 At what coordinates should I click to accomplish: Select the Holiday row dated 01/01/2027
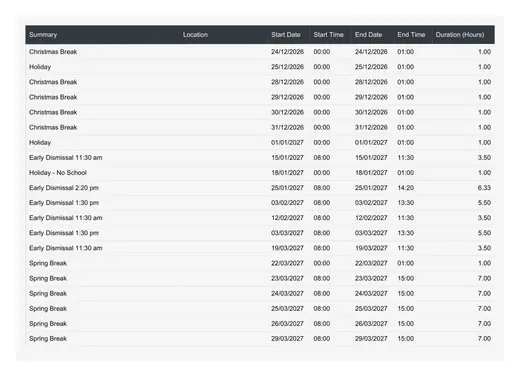pos(260,142)
